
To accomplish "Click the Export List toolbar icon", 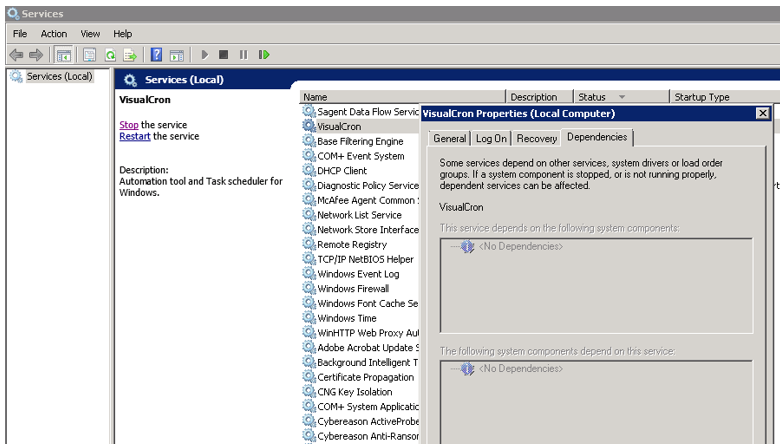I will pyautogui.click(x=129, y=55).
